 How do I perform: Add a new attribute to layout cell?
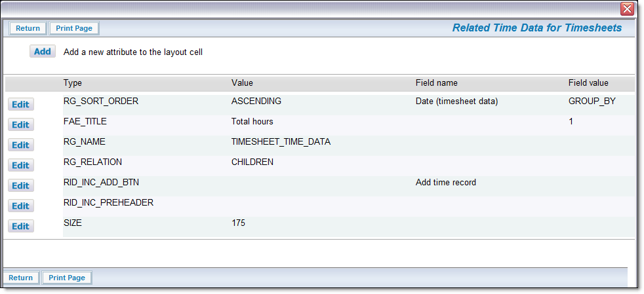[x=43, y=52]
